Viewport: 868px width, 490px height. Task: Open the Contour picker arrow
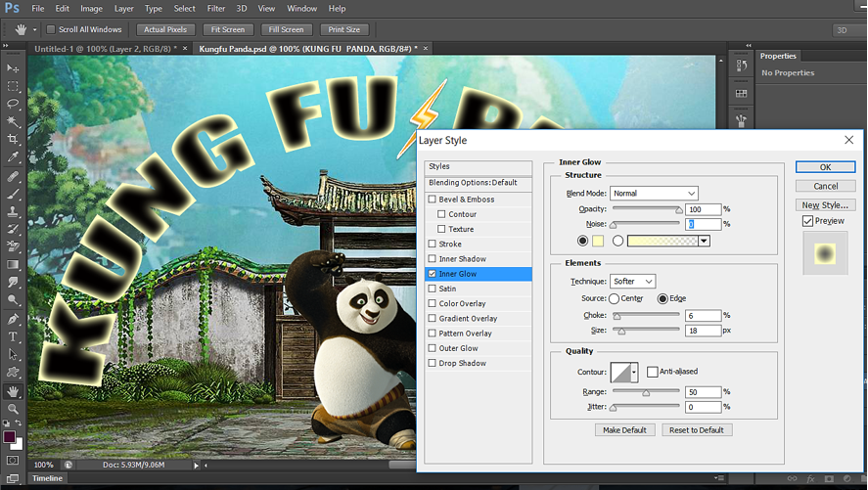pyautogui.click(x=634, y=373)
